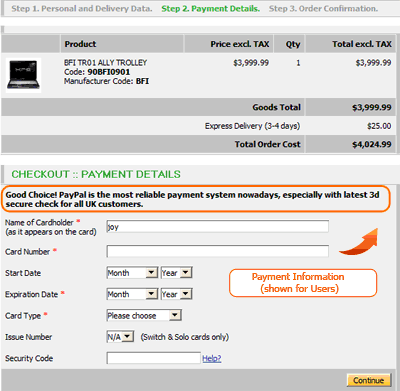Go to Step 1 Personal and Delivery Data
This screenshot has width=400, height=391.
(82, 9)
